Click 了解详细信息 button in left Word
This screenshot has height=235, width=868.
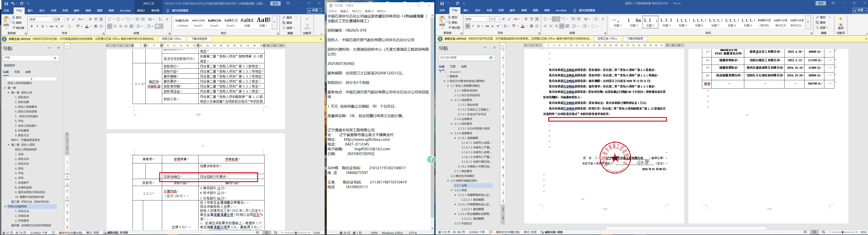pyautogui.click(x=199, y=39)
